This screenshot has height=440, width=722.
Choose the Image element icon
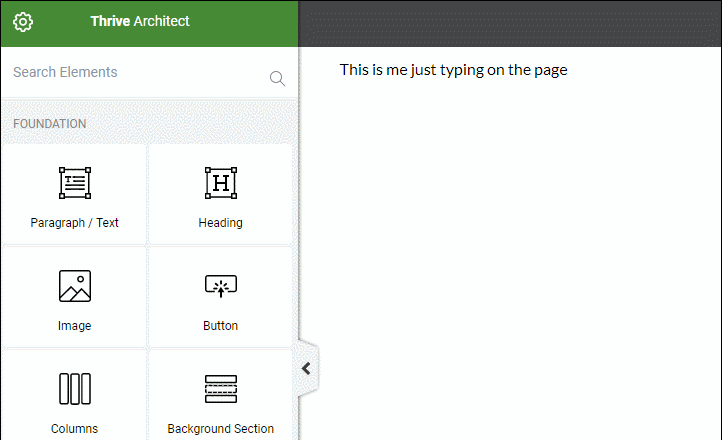[x=74, y=287]
